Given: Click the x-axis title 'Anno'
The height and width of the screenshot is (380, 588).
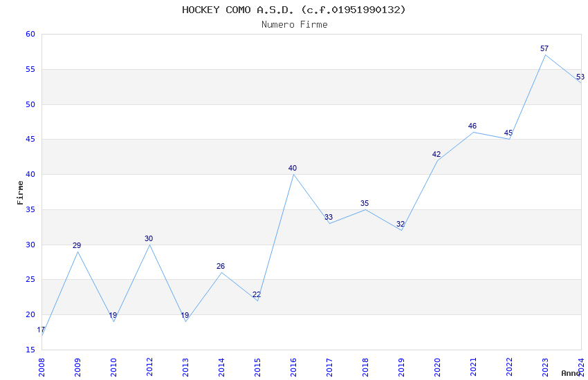Looking at the screenshot, I should [x=571, y=373].
